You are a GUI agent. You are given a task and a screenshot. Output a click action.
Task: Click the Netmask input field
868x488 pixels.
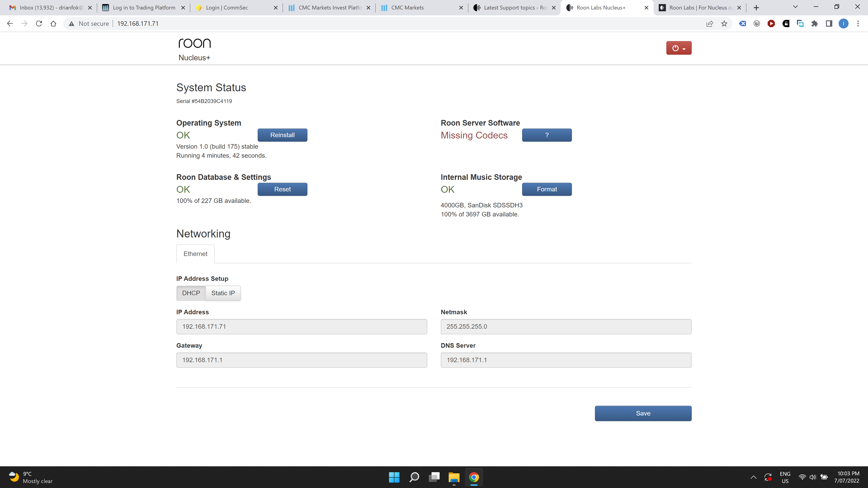click(x=566, y=326)
